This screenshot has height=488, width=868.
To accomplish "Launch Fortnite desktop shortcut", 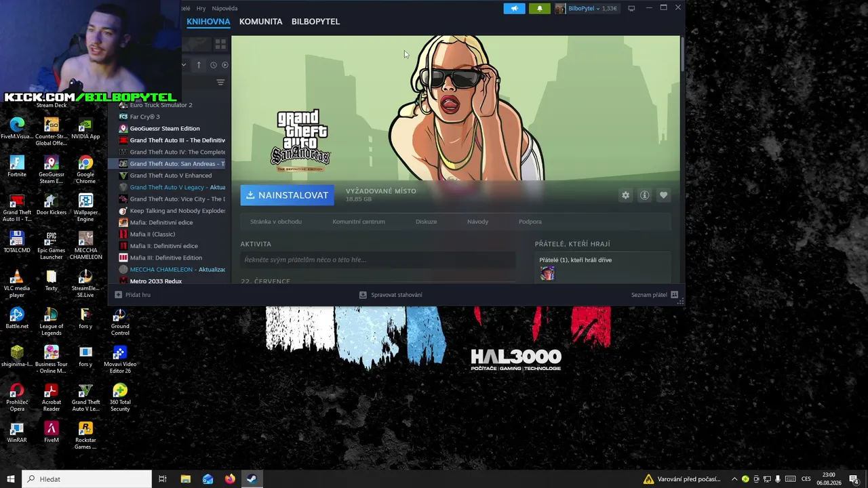I will pyautogui.click(x=17, y=166).
